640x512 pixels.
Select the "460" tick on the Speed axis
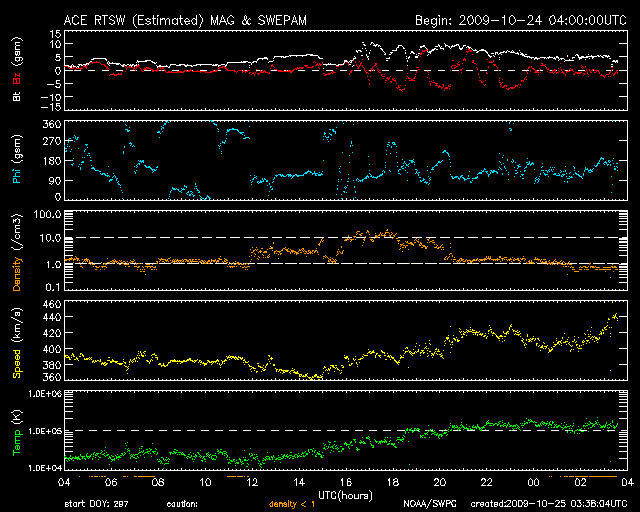[x=53, y=304]
